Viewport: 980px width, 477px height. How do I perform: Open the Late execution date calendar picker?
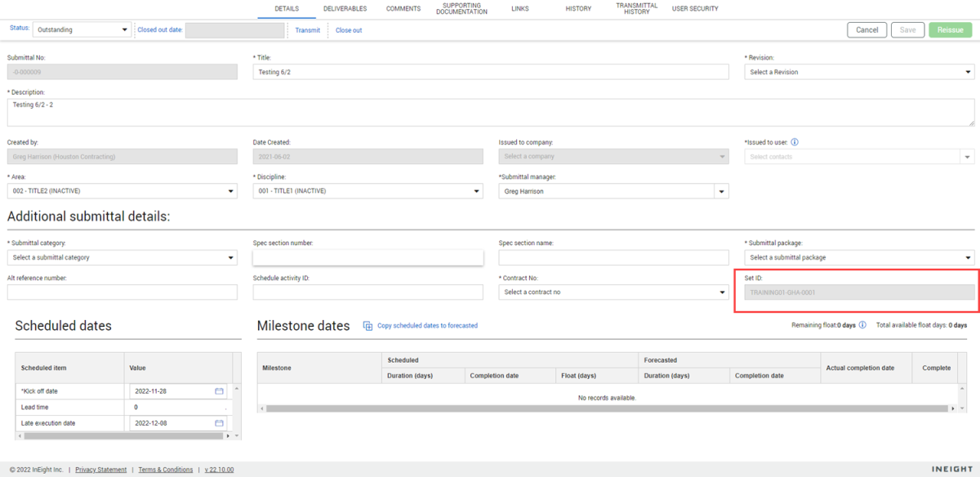pos(219,423)
